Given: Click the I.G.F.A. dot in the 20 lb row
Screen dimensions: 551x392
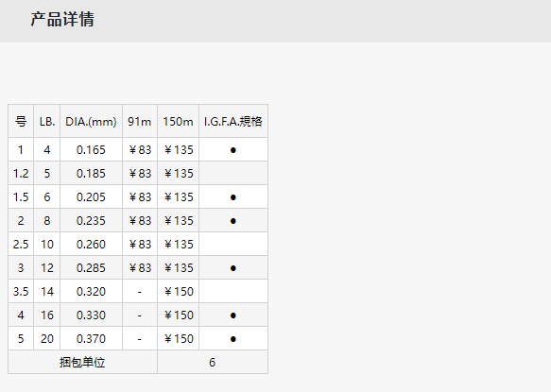Looking at the screenshot, I should click(233, 339).
